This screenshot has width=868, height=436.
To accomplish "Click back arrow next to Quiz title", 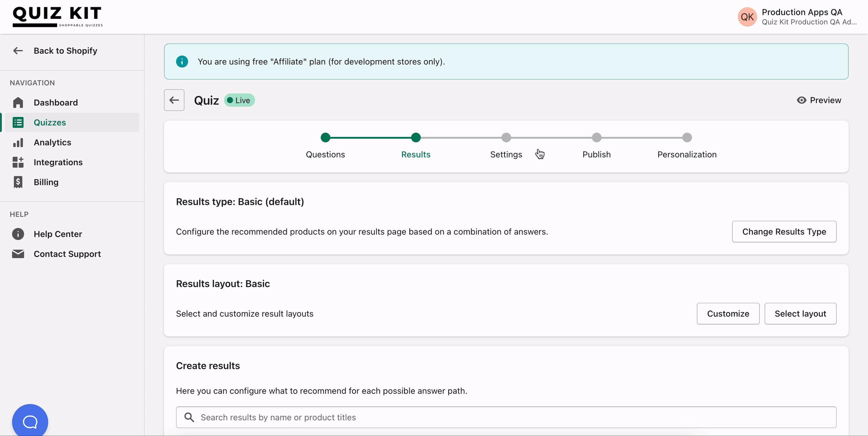I will pyautogui.click(x=174, y=100).
